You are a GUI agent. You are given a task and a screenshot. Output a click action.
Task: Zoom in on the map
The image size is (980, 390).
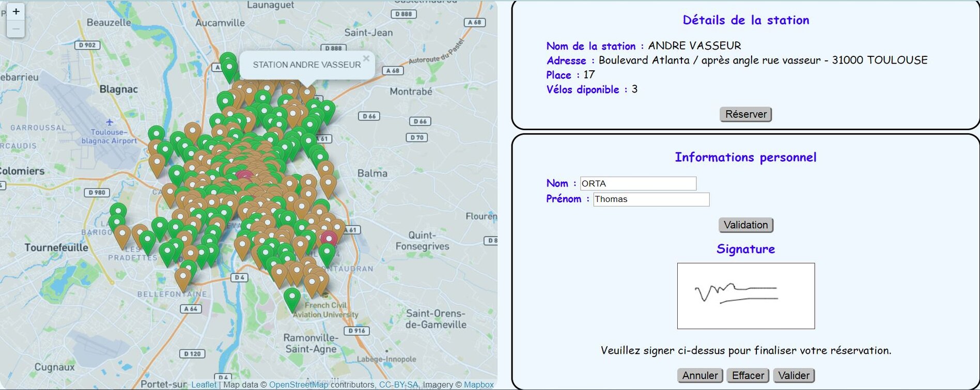[x=15, y=12]
